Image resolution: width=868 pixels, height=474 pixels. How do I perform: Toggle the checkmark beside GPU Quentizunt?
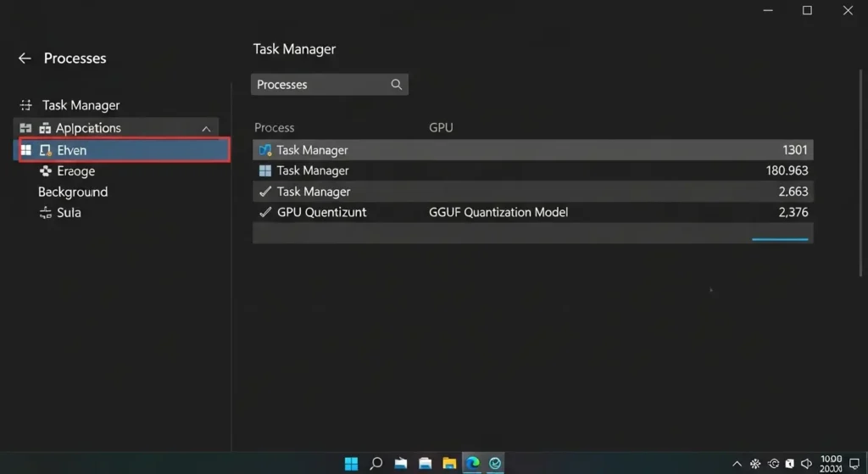[265, 212]
